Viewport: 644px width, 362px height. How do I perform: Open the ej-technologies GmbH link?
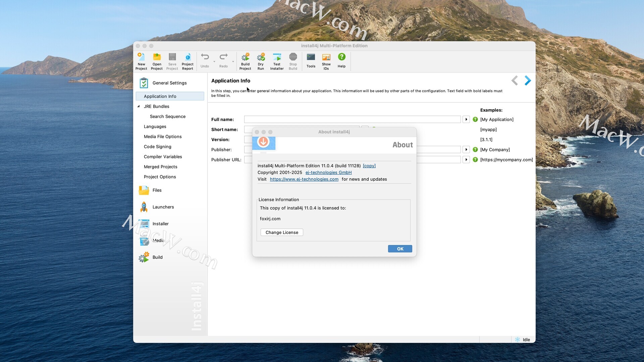click(x=328, y=172)
